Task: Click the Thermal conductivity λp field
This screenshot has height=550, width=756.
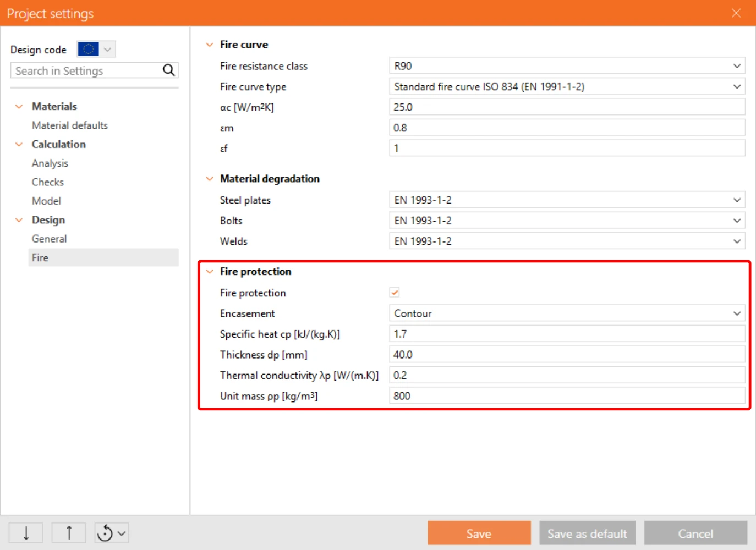Action: pos(567,375)
